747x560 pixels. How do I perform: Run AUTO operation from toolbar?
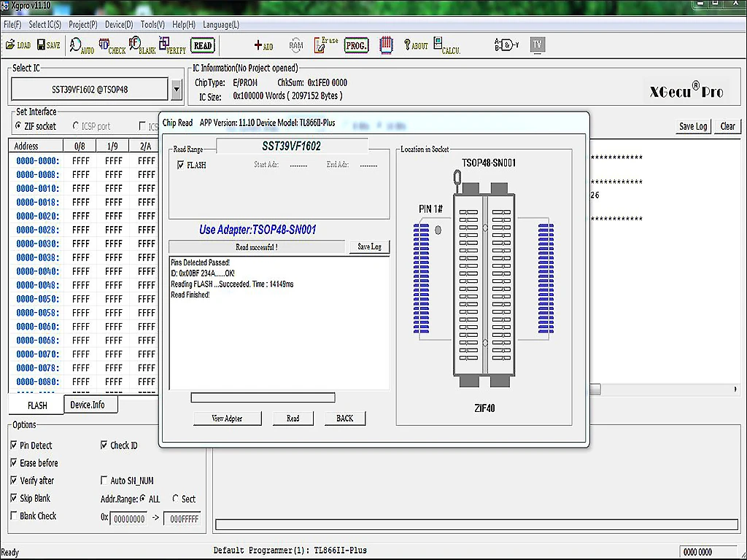coord(81,46)
